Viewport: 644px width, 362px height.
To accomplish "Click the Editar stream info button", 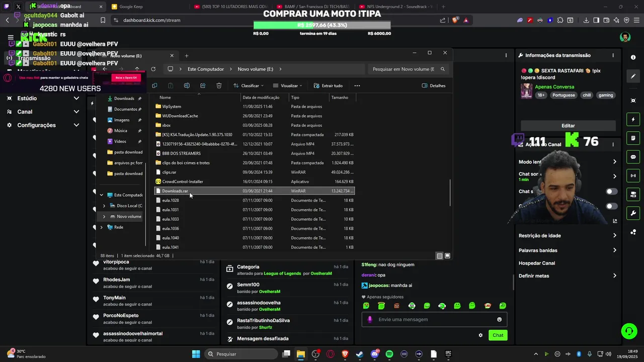I will pyautogui.click(x=568, y=126).
